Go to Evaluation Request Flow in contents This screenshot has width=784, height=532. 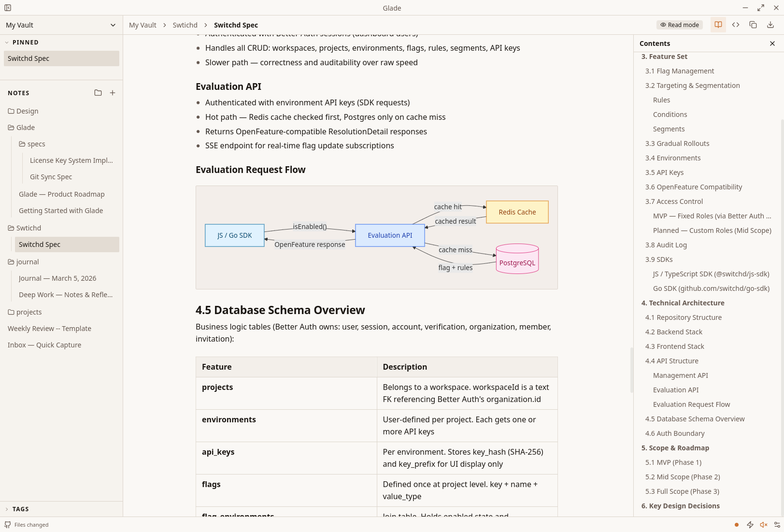tap(692, 404)
